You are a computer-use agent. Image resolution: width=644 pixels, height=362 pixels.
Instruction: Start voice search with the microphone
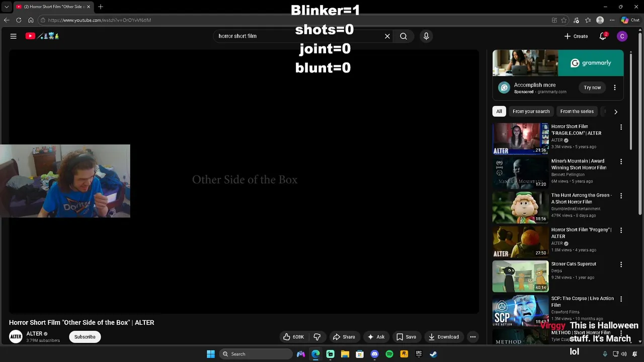(x=426, y=36)
